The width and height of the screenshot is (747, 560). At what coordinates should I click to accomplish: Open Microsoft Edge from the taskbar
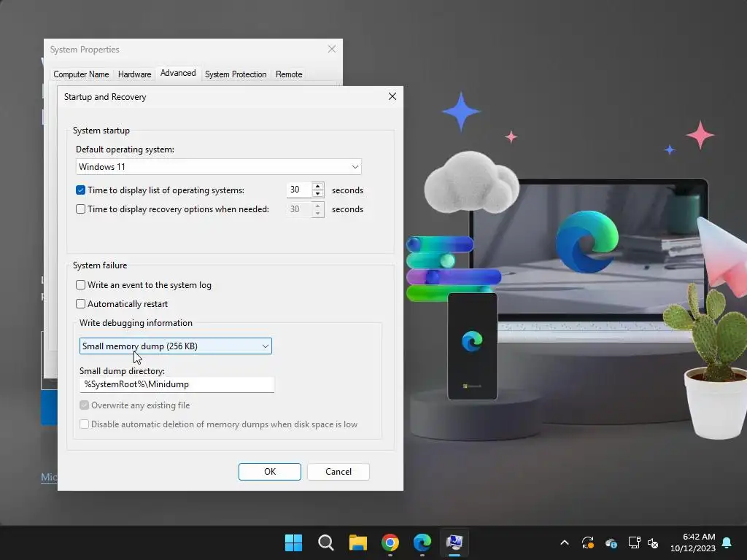pyautogui.click(x=422, y=542)
